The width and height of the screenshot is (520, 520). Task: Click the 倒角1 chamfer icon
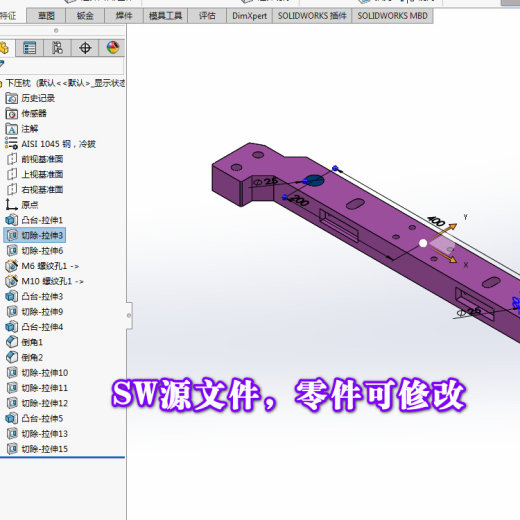click(x=12, y=342)
